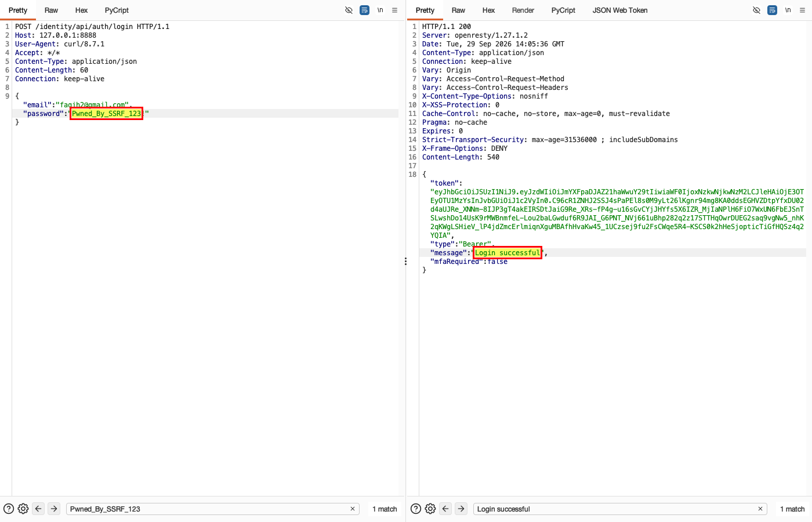
Task: Select the request Pretty tab
Action: pos(18,10)
